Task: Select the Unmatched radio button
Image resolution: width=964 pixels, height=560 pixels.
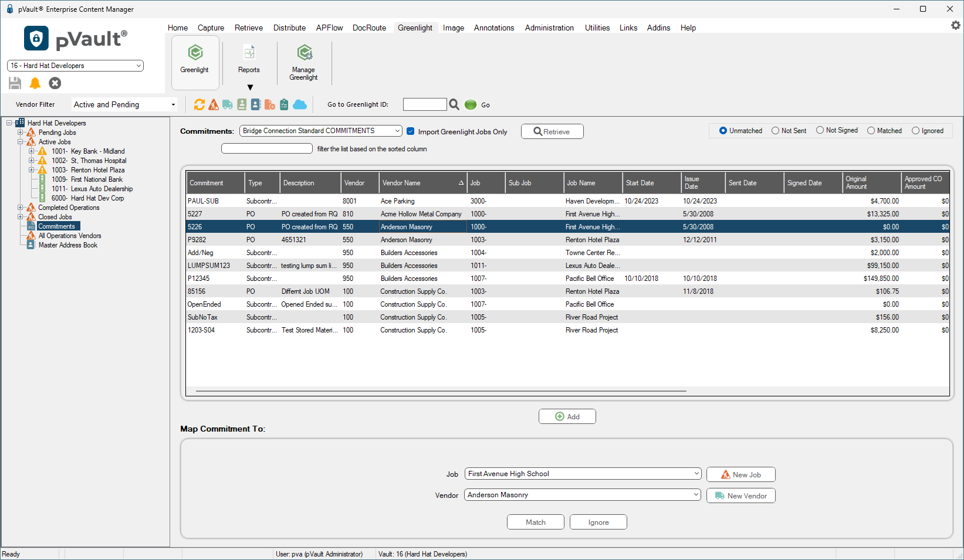Action: coord(723,131)
